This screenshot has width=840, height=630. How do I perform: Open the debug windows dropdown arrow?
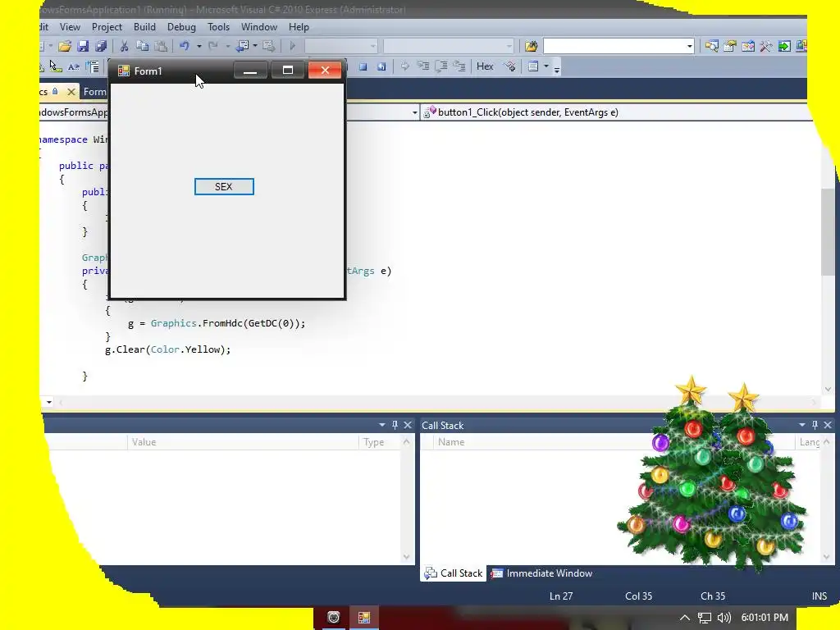tap(546, 66)
